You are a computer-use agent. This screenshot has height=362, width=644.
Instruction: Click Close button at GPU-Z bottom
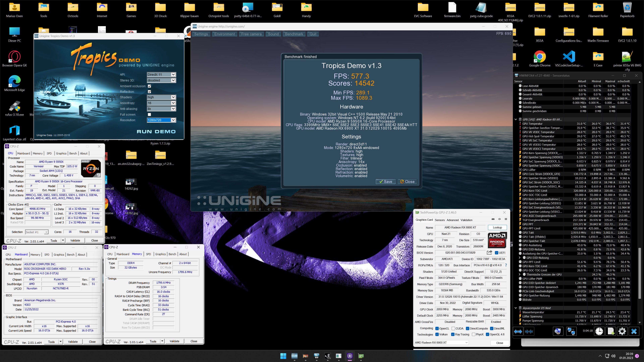[x=499, y=343]
